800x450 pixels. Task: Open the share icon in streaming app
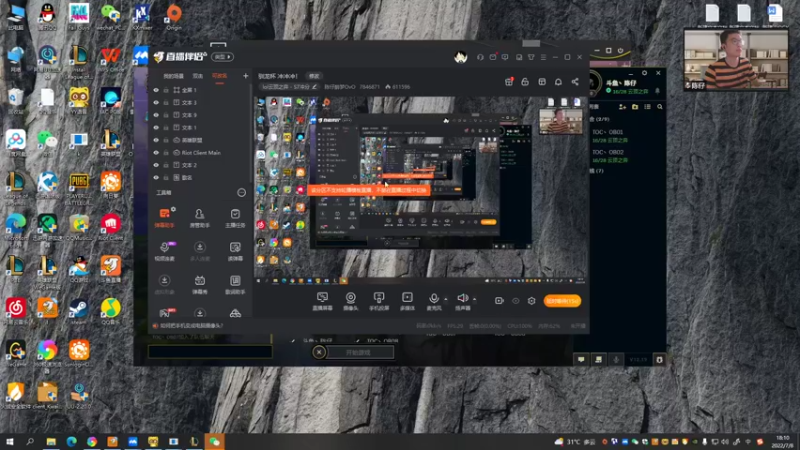575,82
